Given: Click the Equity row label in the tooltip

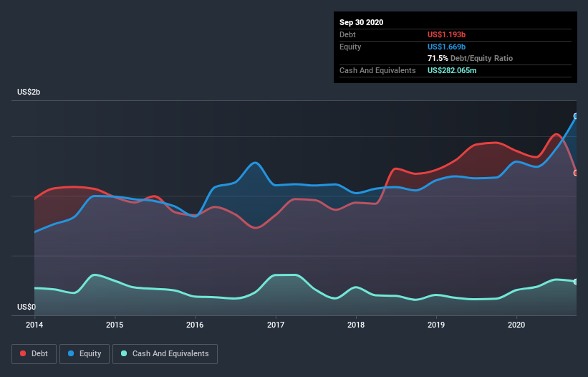Looking at the screenshot, I should [x=350, y=47].
